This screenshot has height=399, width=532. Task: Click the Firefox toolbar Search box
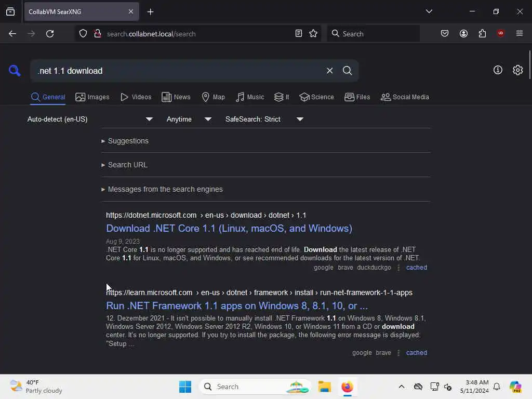tap(373, 34)
